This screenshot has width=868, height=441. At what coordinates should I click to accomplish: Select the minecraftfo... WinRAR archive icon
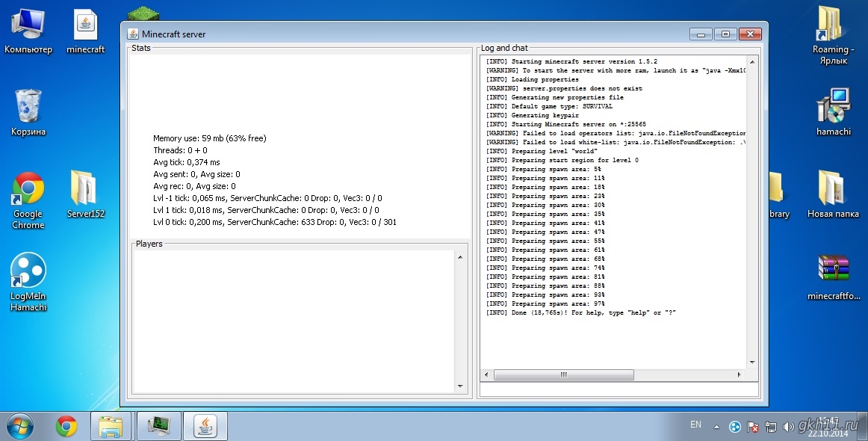click(x=833, y=277)
